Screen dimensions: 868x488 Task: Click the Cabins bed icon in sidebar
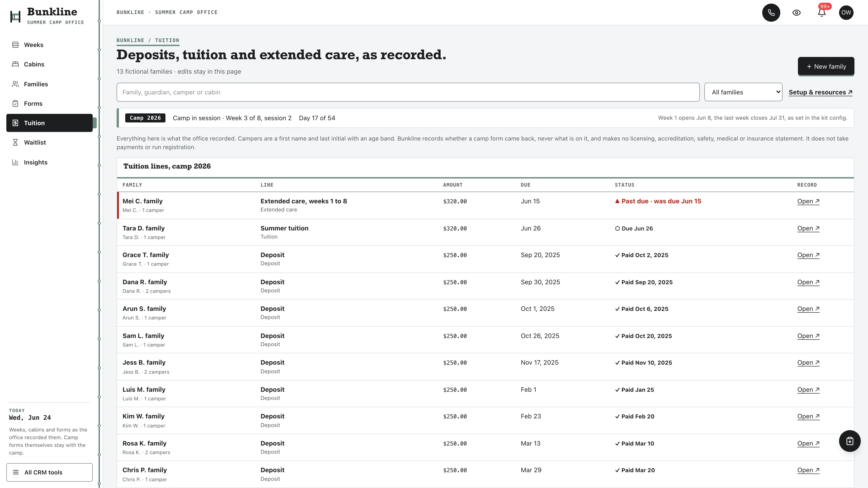(x=15, y=64)
